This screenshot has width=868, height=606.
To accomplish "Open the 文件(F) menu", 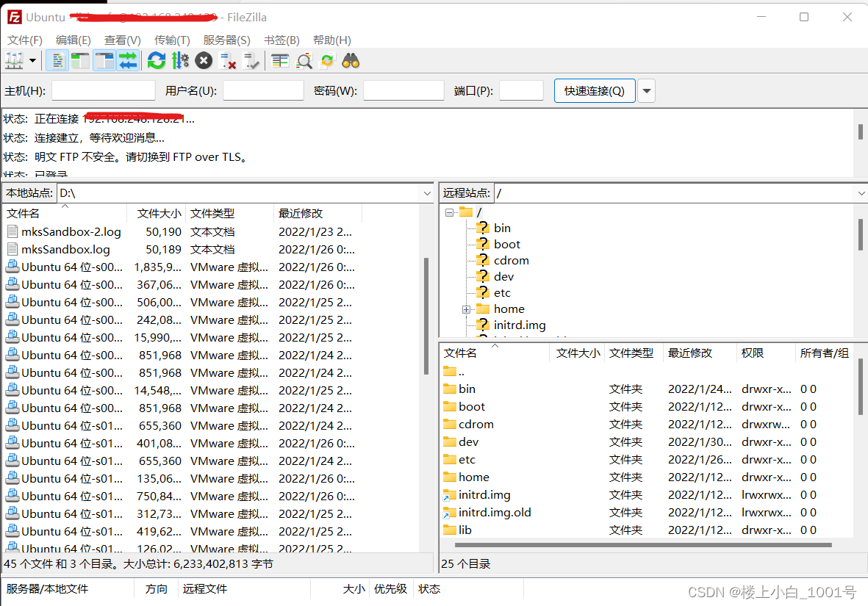I will pyautogui.click(x=25, y=40).
